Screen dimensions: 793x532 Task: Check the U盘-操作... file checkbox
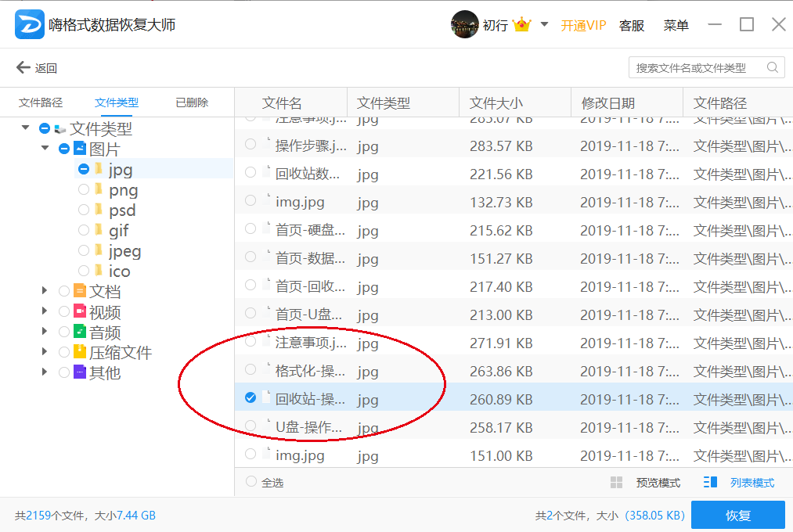coord(251,426)
